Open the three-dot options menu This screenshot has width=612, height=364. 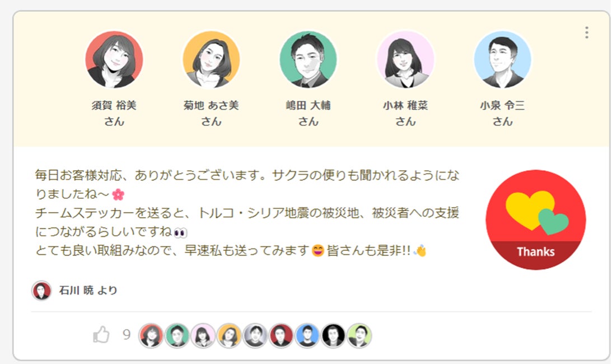(587, 32)
